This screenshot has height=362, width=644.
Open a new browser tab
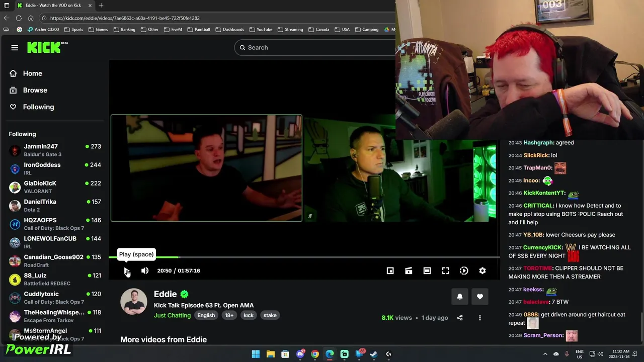pos(101,5)
